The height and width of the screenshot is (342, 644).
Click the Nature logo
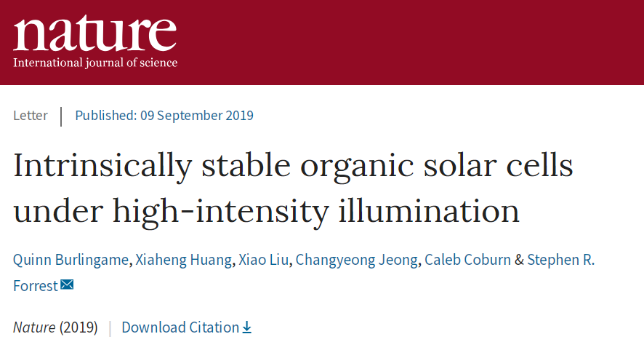pyautogui.click(x=95, y=41)
